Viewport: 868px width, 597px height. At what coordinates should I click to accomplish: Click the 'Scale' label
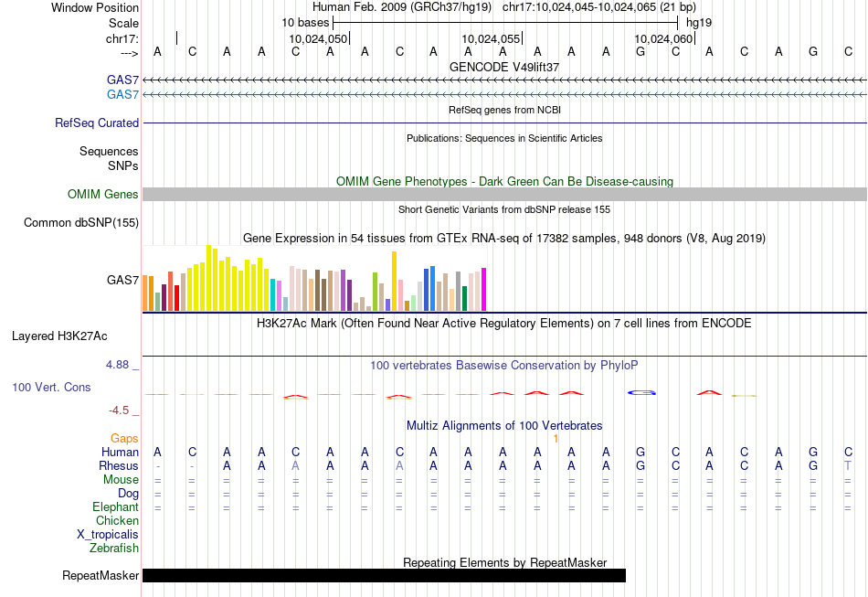[x=123, y=23]
